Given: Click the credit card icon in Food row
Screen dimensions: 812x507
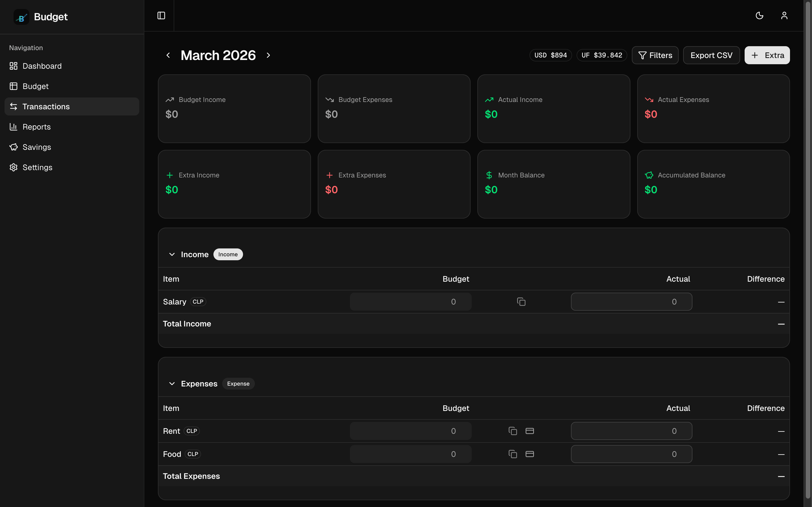Looking at the screenshot, I should coord(529,454).
